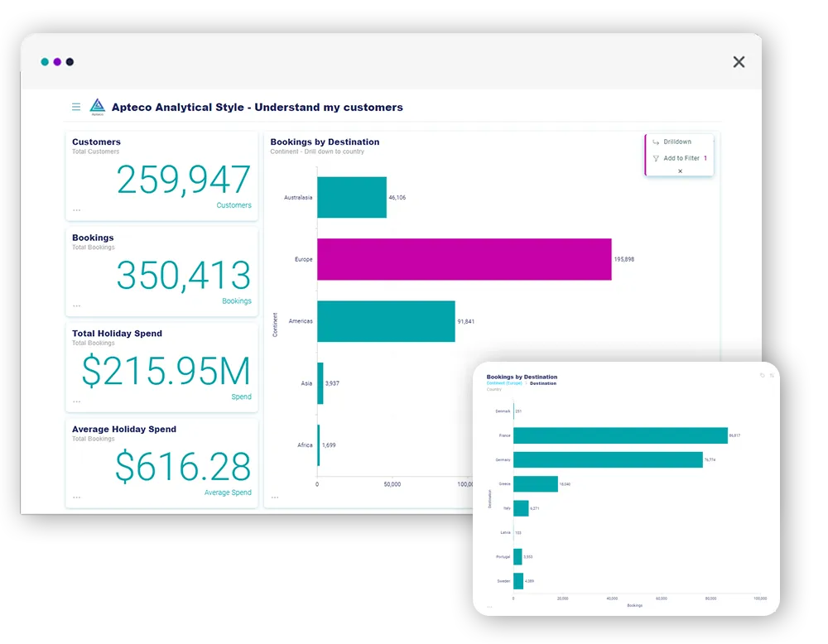Open Bookings by Destination chart ellipsis menu

point(275,497)
